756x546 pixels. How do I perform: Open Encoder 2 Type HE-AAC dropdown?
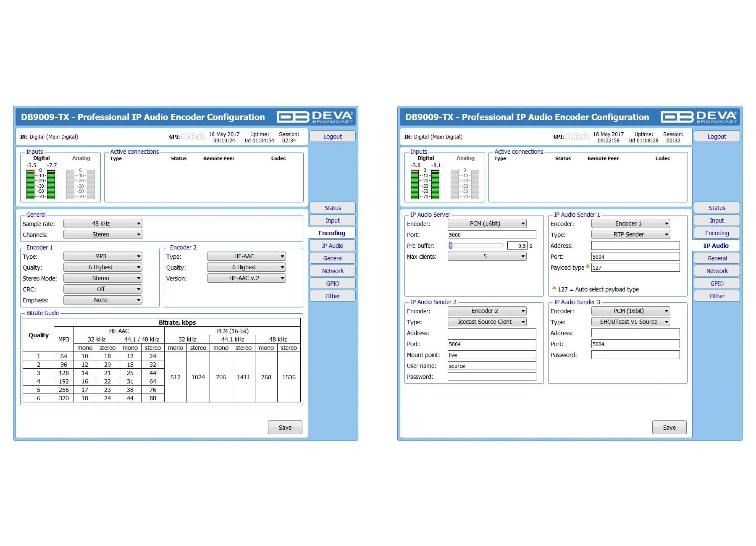click(247, 256)
